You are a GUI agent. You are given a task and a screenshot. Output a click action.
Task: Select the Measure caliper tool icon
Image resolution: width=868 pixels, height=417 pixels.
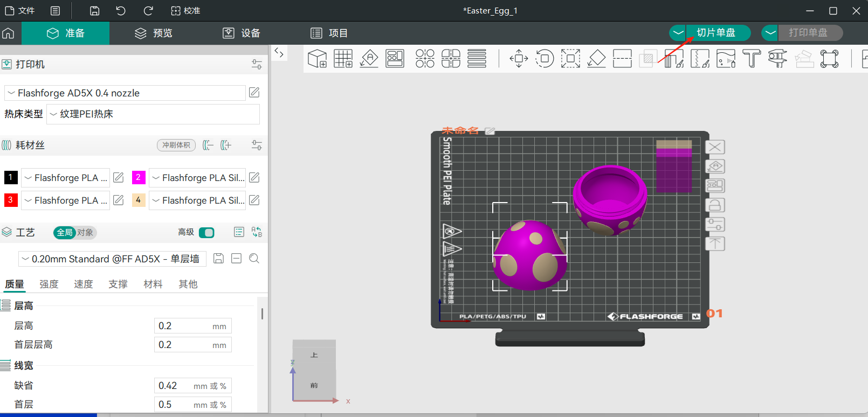(777, 58)
